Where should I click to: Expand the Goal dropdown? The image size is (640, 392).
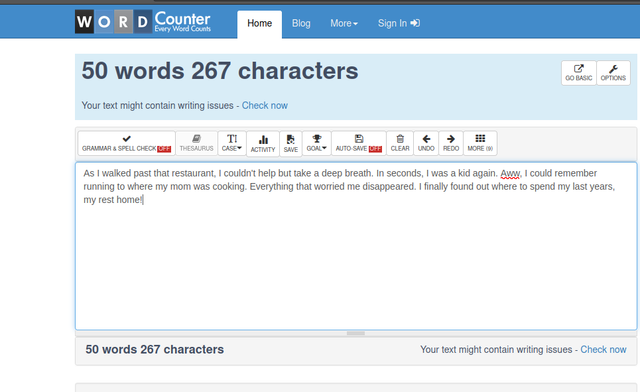coord(317,143)
